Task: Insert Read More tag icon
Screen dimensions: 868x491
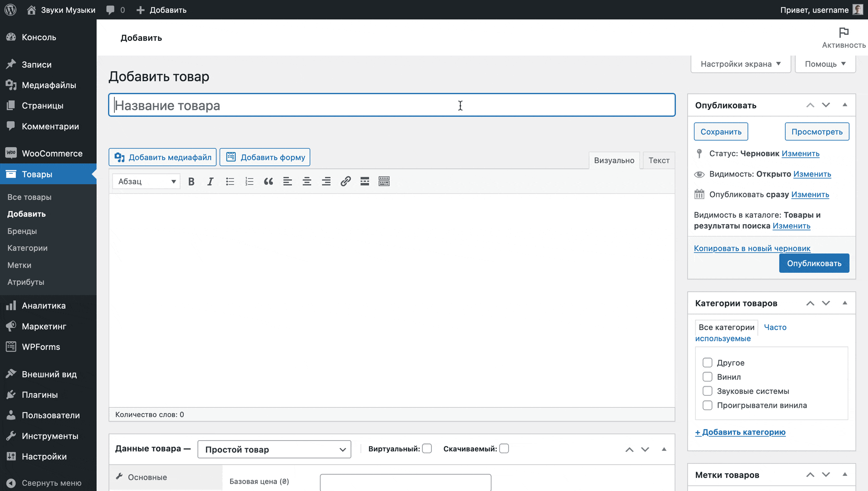Action: 365,182
